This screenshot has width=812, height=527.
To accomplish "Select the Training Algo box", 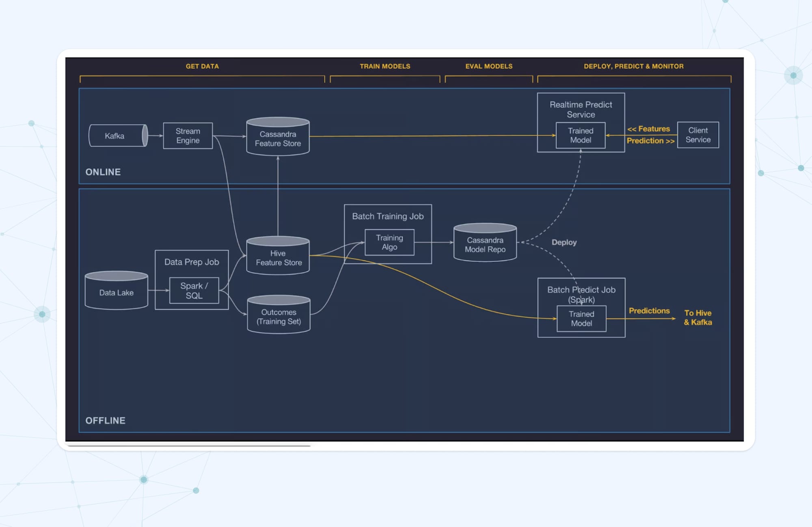I will point(389,243).
